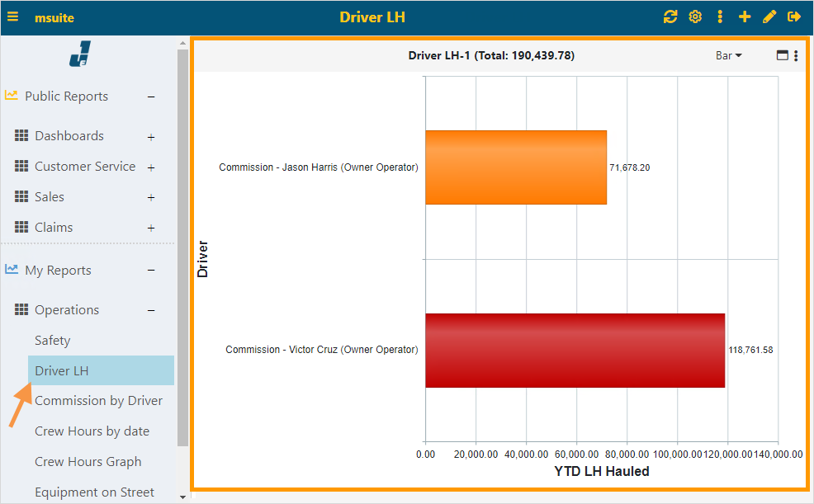Edit the report using the pencil icon
This screenshot has width=814, height=504.
click(769, 16)
